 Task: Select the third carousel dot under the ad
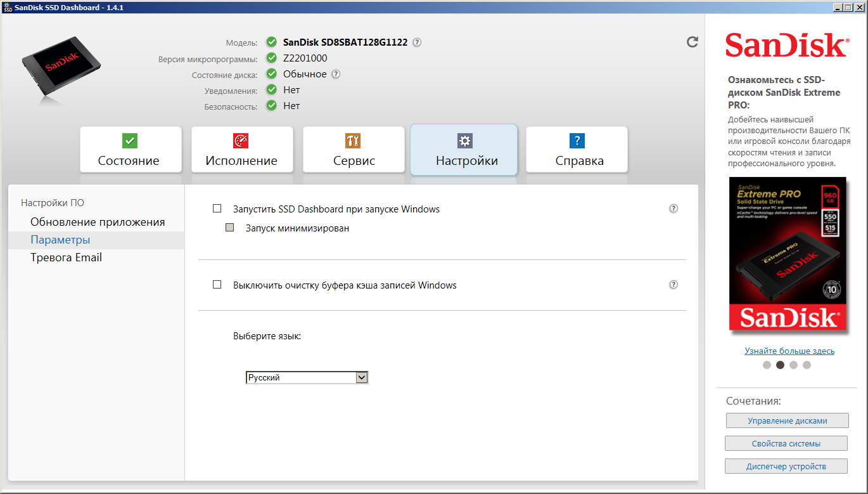[793, 365]
